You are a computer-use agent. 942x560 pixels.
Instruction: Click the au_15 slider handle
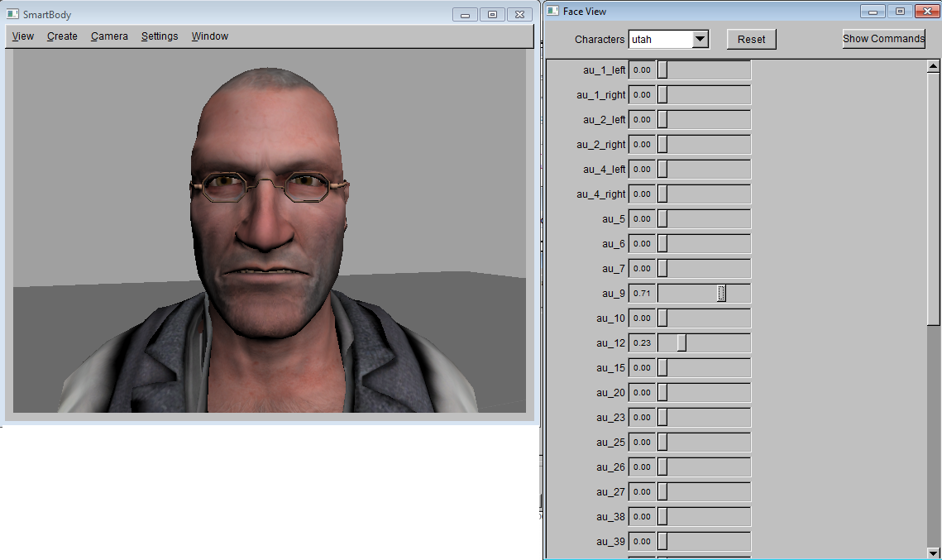point(662,367)
